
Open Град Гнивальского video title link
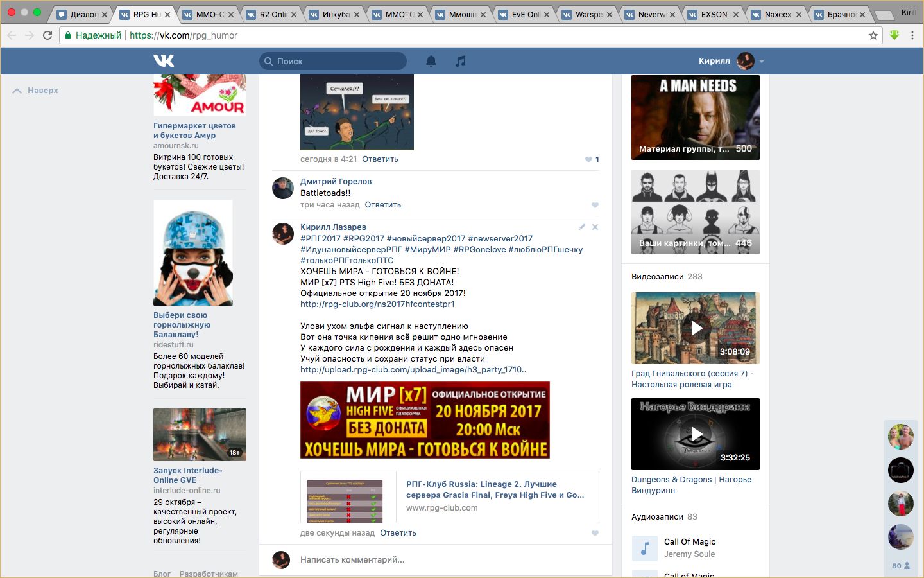(x=692, y=379)
